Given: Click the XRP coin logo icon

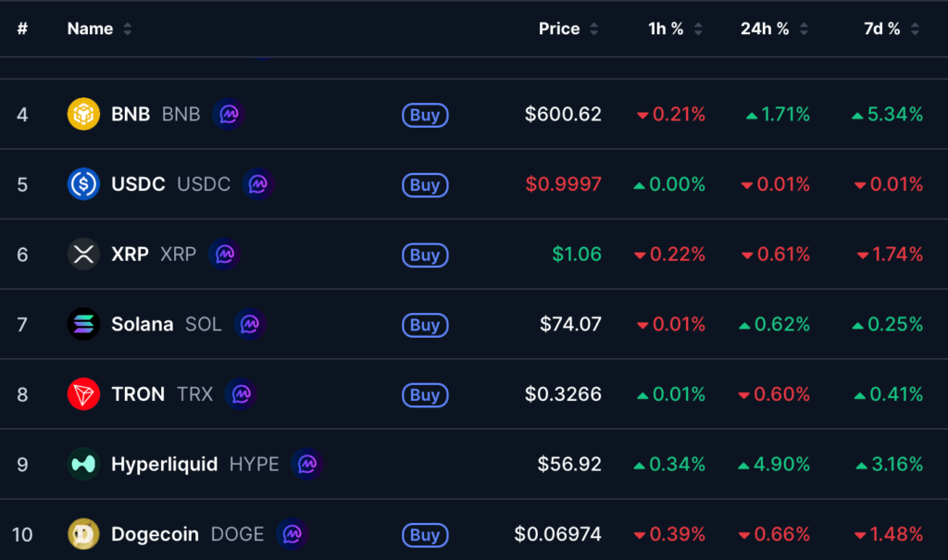Looking at the screenshot, I should [x=83, y=254].
